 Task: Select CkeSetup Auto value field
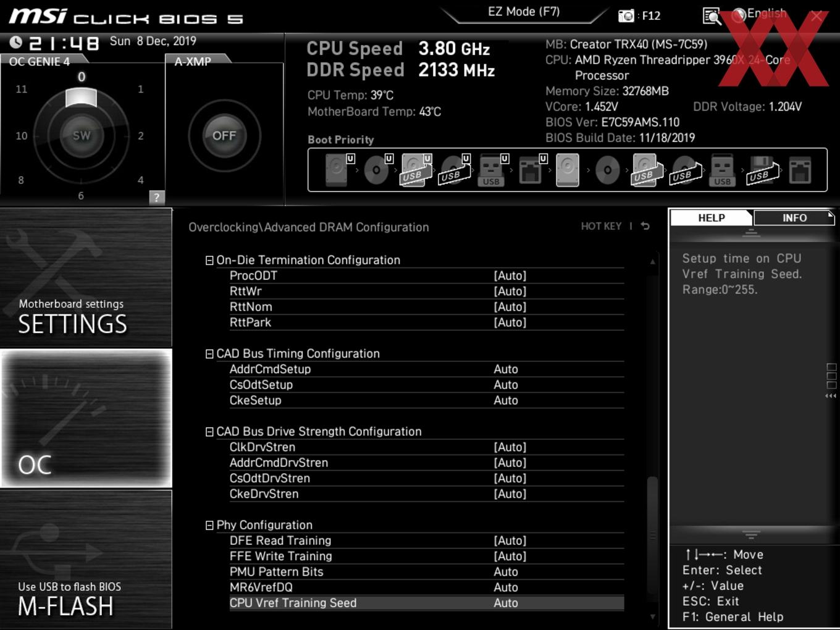click(x=506, y=400)
